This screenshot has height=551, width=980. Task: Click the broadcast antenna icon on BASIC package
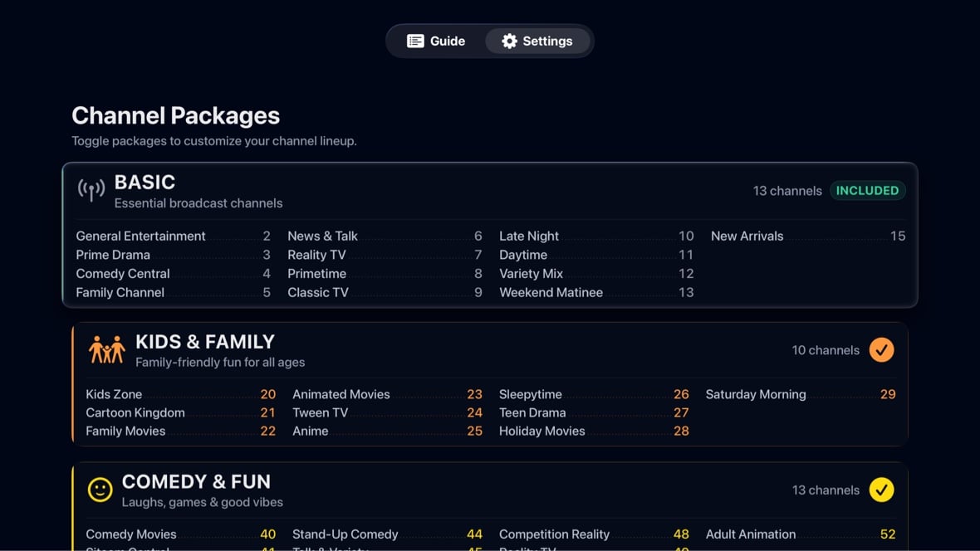coord(91,189)
